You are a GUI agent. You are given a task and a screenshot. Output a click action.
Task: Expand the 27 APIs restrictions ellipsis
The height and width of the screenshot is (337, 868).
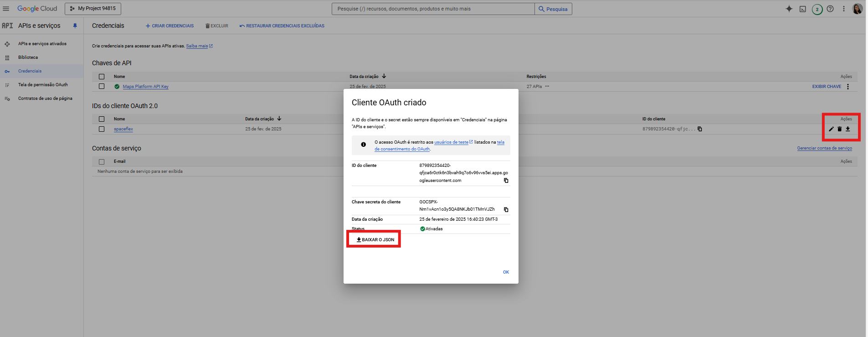click(547, 86)
